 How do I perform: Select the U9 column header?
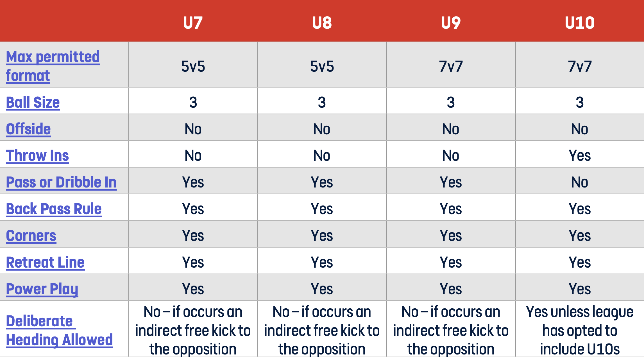[x=451, y=22]
